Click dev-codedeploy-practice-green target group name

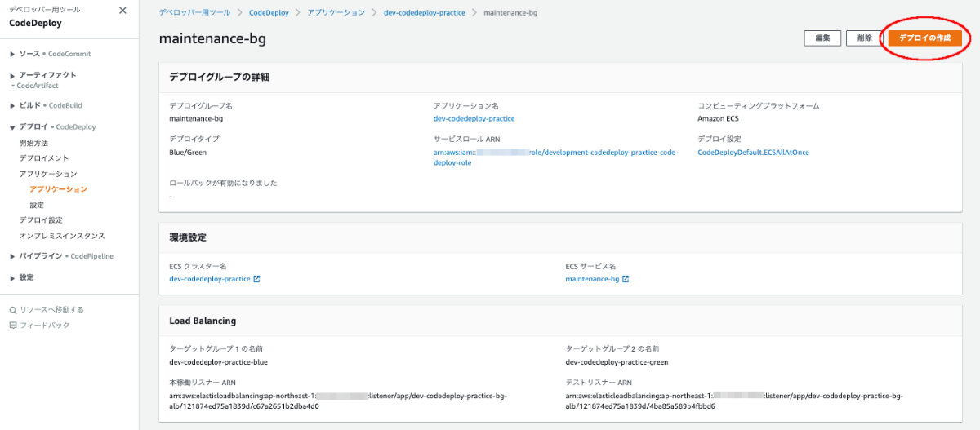pos(617,362)
